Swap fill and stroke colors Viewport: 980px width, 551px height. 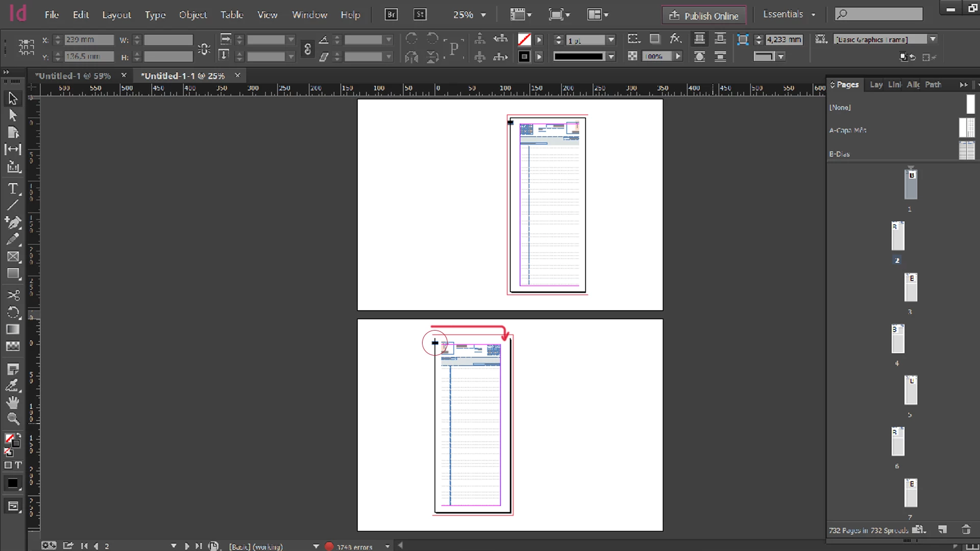[18, 436]
